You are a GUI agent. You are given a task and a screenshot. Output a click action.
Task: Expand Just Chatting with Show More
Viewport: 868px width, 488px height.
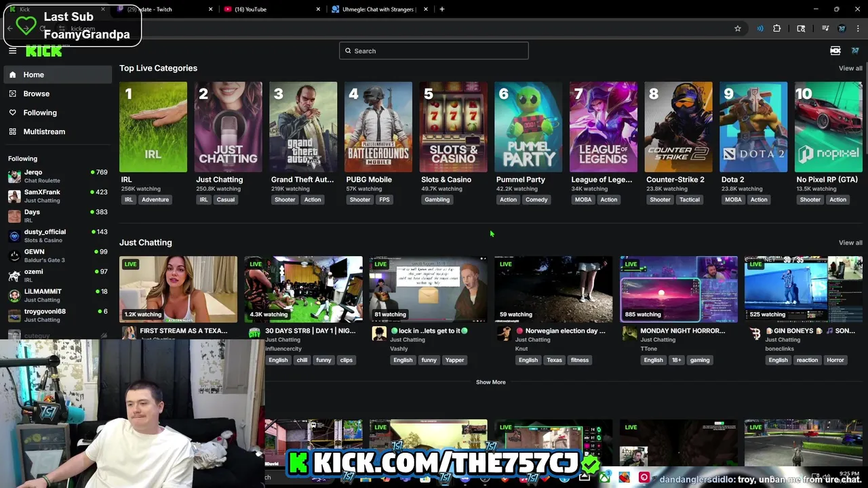point(491,382)
